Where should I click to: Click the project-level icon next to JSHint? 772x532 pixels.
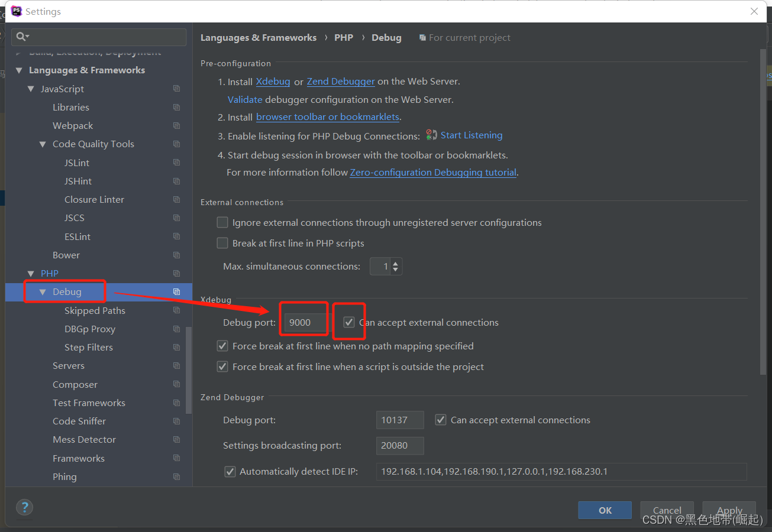pos(176,181)
